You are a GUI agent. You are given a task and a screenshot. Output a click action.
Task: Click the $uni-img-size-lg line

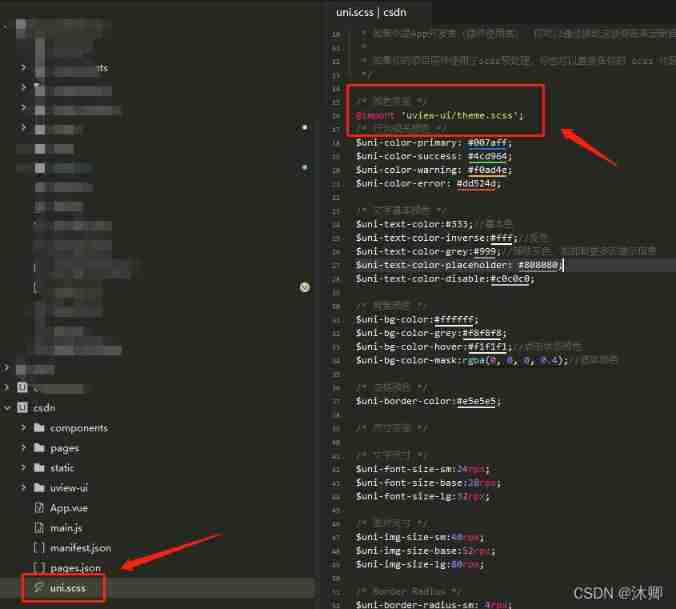(420, 564)
